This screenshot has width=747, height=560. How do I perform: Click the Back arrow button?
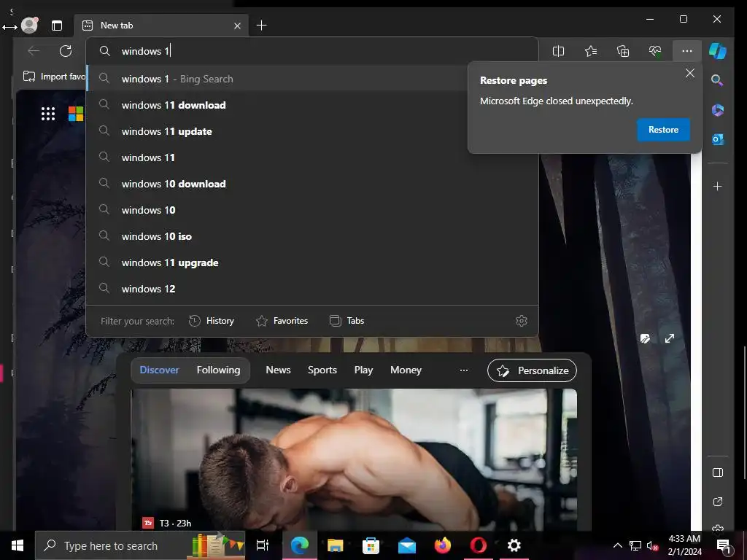34,51
